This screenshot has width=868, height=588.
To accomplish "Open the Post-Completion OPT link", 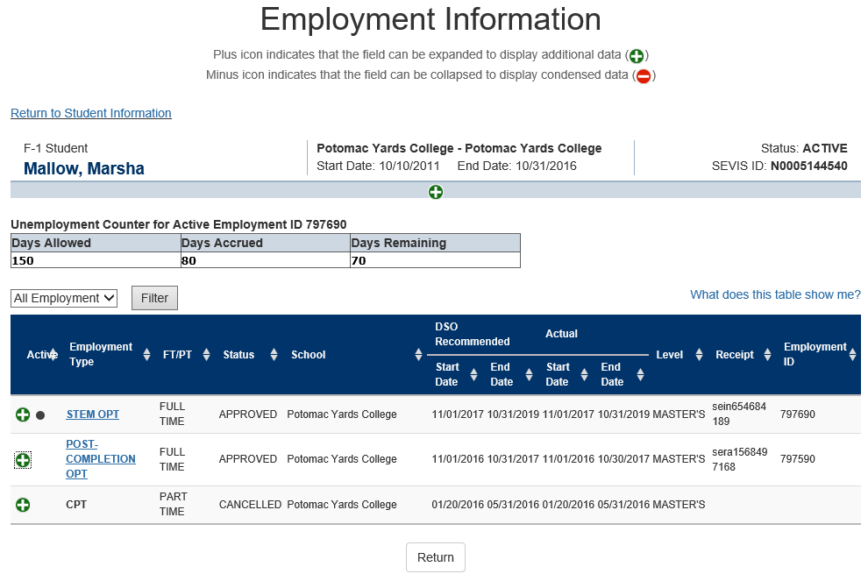I will tap(100, 459).
